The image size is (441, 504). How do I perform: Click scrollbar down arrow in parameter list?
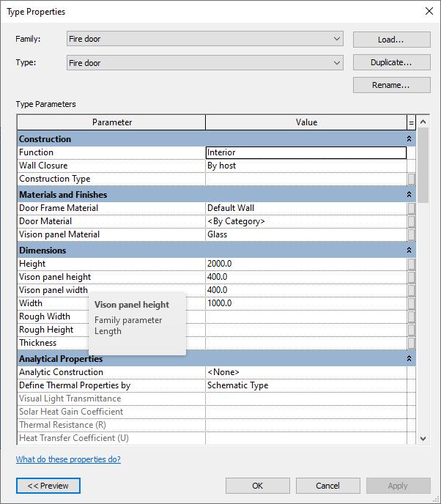[x=423, y=438]
